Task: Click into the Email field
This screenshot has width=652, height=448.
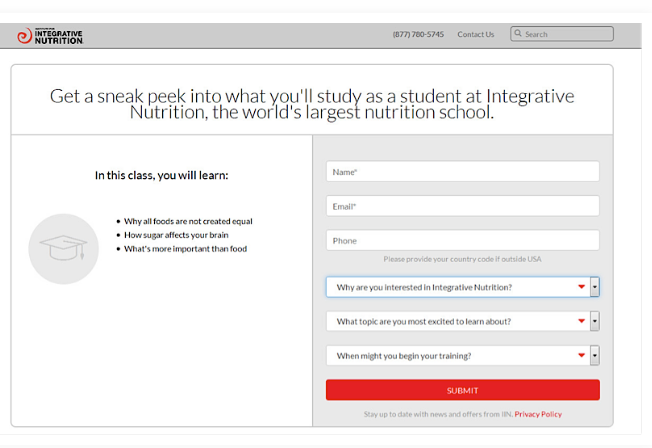Action: pyautogui.click(x=462, y=206)
